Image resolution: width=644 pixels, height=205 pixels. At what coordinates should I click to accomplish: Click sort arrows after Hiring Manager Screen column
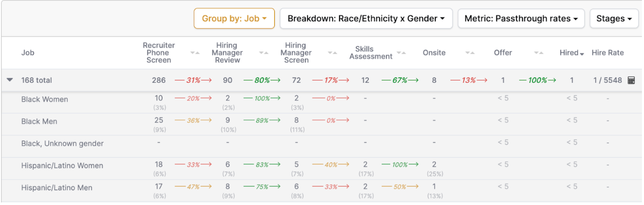(x=333, y=53)
